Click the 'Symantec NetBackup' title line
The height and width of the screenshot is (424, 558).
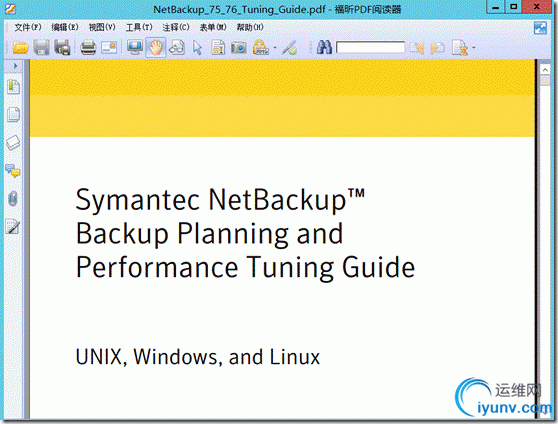220,200
